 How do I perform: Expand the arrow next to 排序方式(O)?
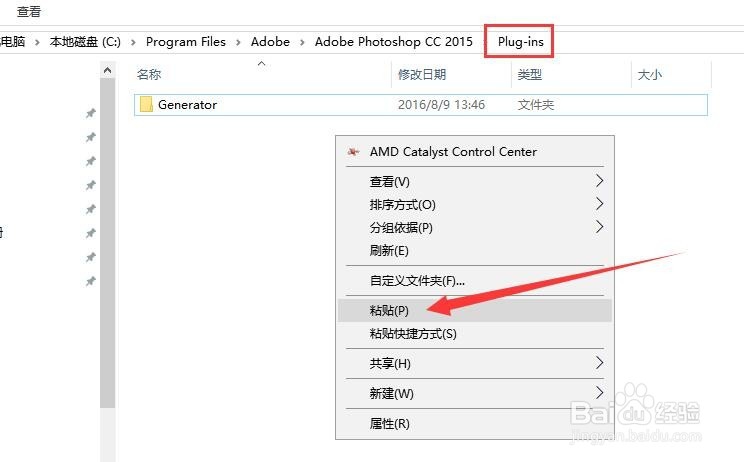599,204
